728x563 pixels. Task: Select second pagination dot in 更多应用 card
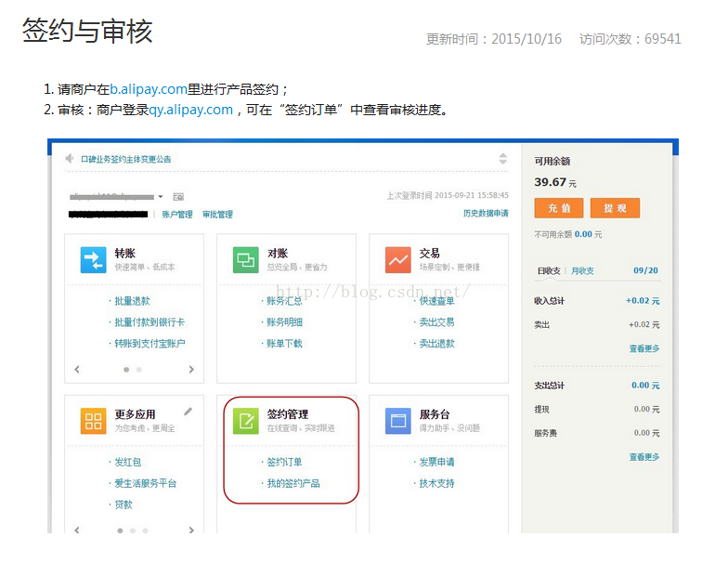[x=133, y=530]
